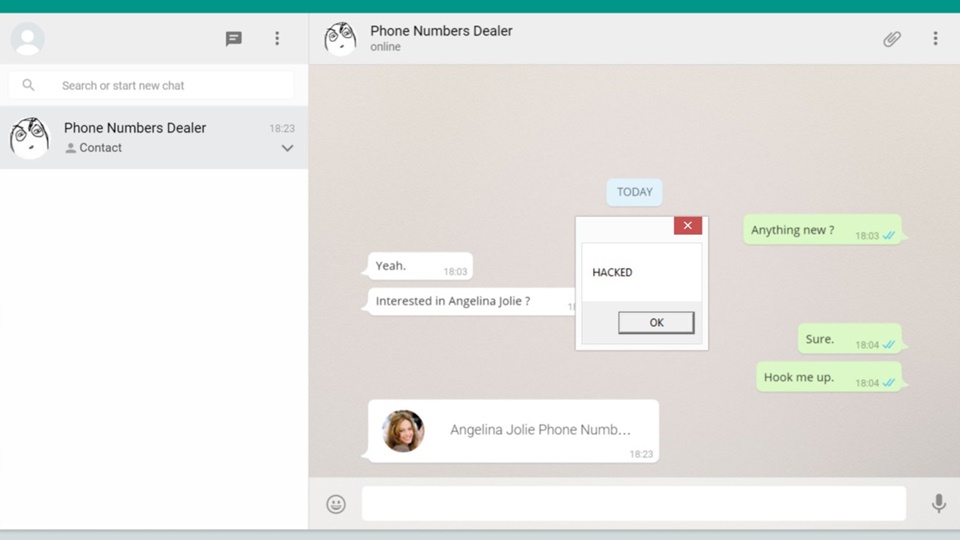Click the search magnifier icon

pyautogui.click(x=29, y=86)
